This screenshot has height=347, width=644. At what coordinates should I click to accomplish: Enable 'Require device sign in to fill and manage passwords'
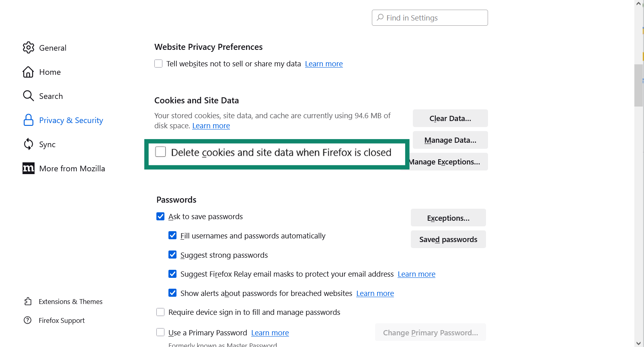(x=160, y=312)
